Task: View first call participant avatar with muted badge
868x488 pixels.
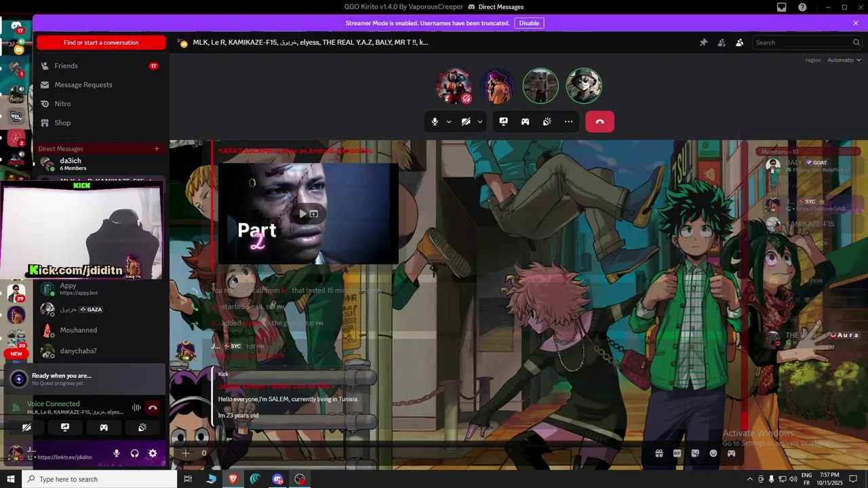Action: point(454,85)
